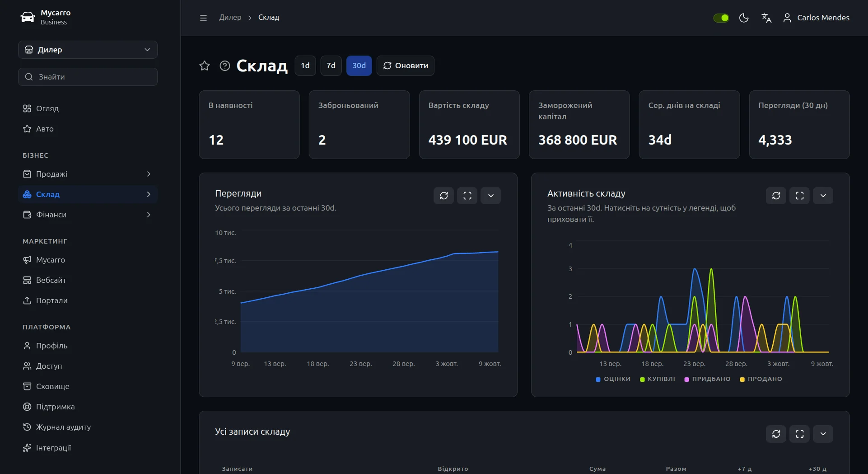Toggle the ПРИДБАНО legend entry

point(708,379)
